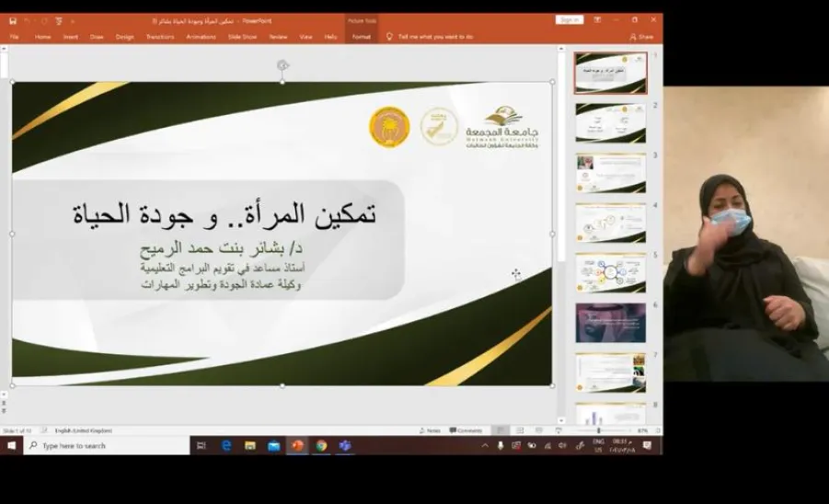Click the lightbulb Tell me icon
This screenshot has width=829, height=504.
[x=389, y=37]
